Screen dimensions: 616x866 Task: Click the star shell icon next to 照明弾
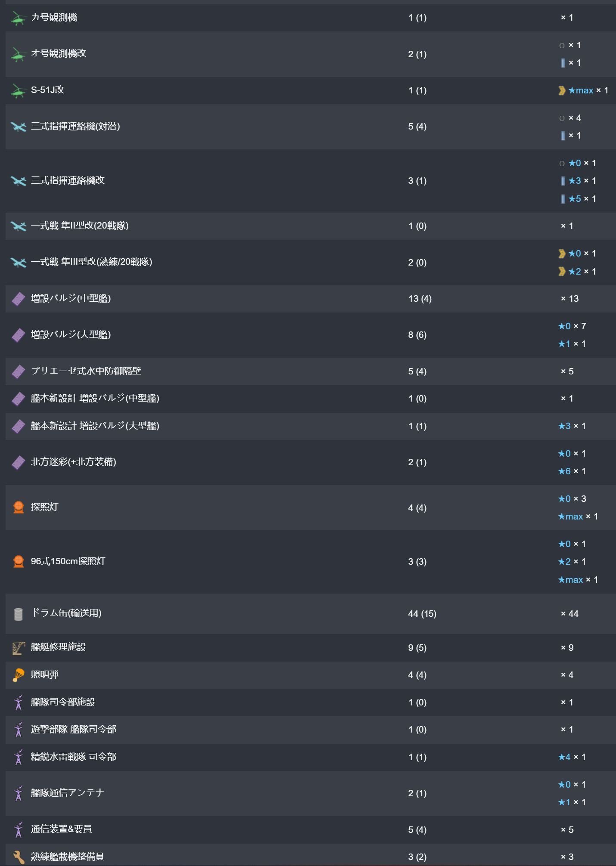pos(18,675)
